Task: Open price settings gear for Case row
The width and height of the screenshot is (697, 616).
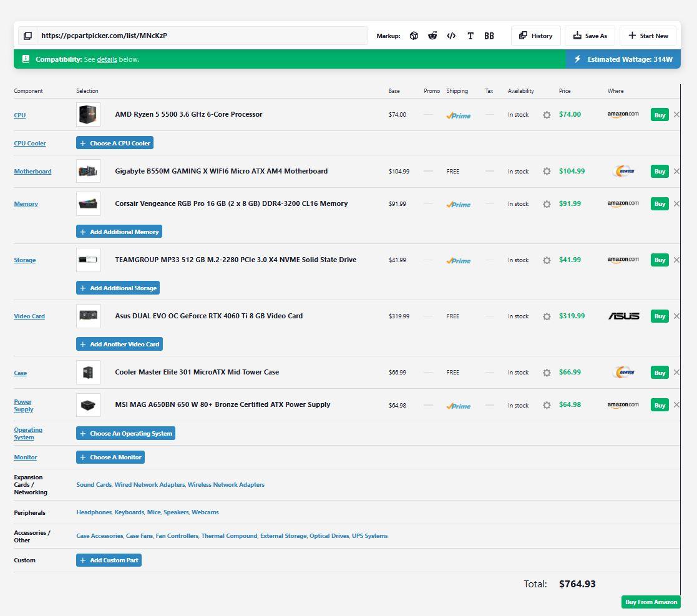Action: tap(547, 373)
